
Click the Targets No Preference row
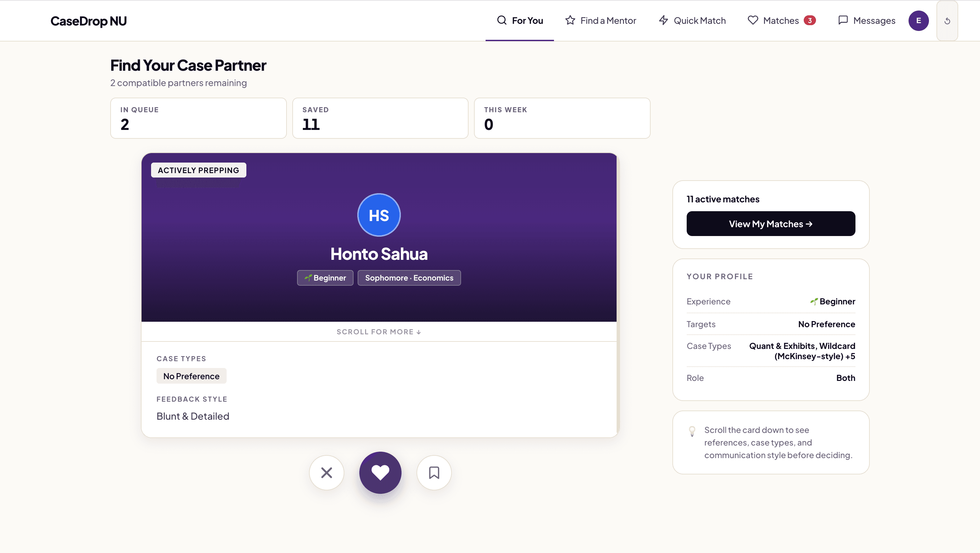(771, 324)
